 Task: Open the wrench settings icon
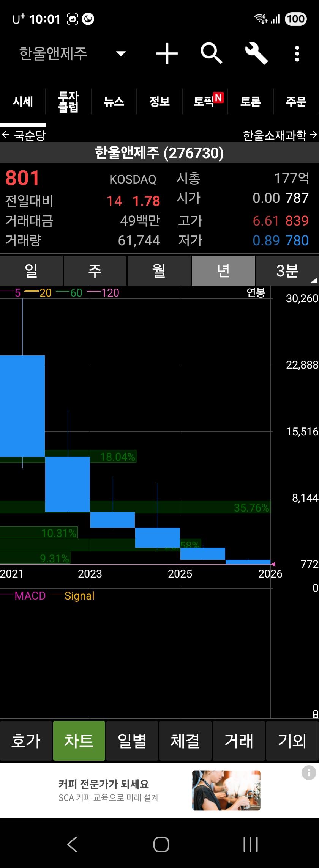point(256,53)
